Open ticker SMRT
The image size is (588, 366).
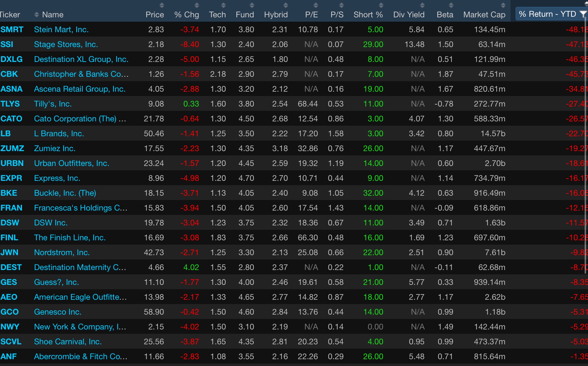(x=12, y=29)
